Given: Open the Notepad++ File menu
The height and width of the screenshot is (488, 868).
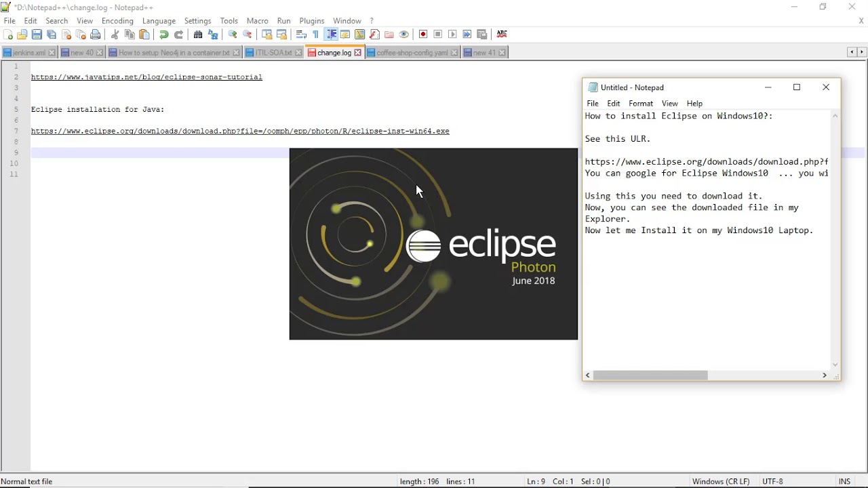Looking at the screenshot, I should click(x=9, y=21).
